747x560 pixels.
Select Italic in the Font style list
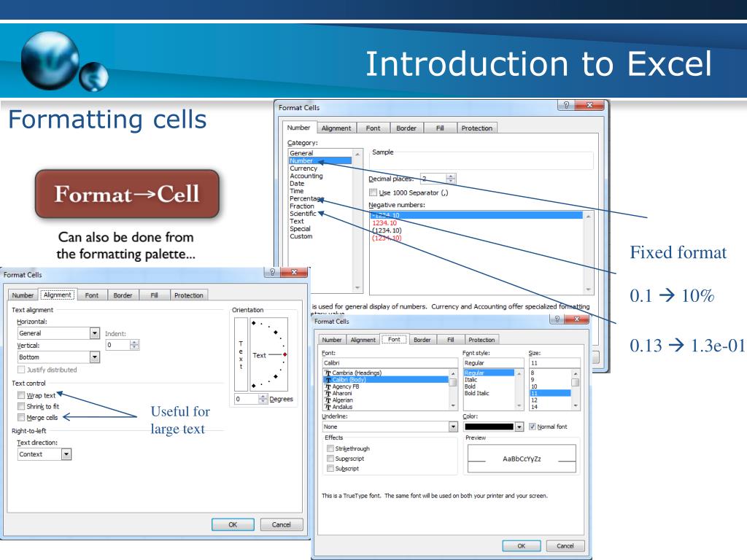tap(471, 379)
